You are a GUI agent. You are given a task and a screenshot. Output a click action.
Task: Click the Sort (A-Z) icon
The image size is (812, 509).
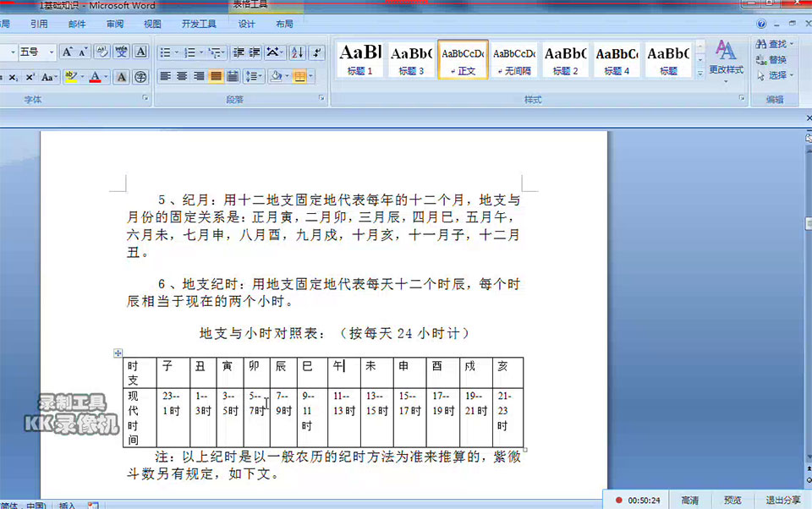297,52
